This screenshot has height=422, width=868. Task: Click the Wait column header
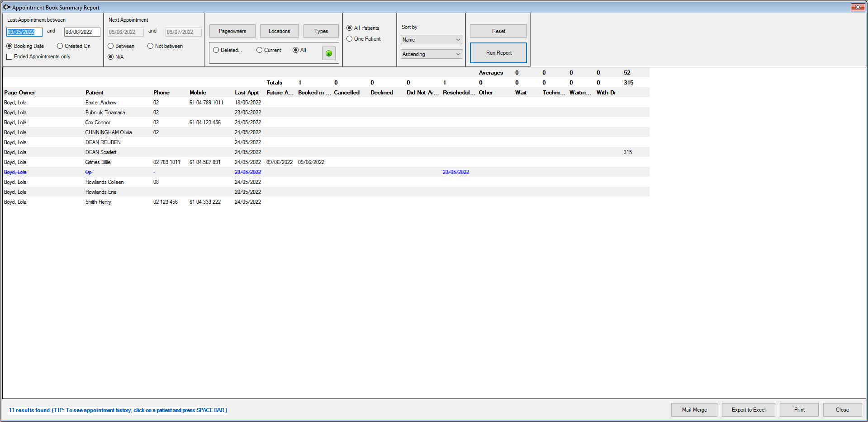[521, 93]
